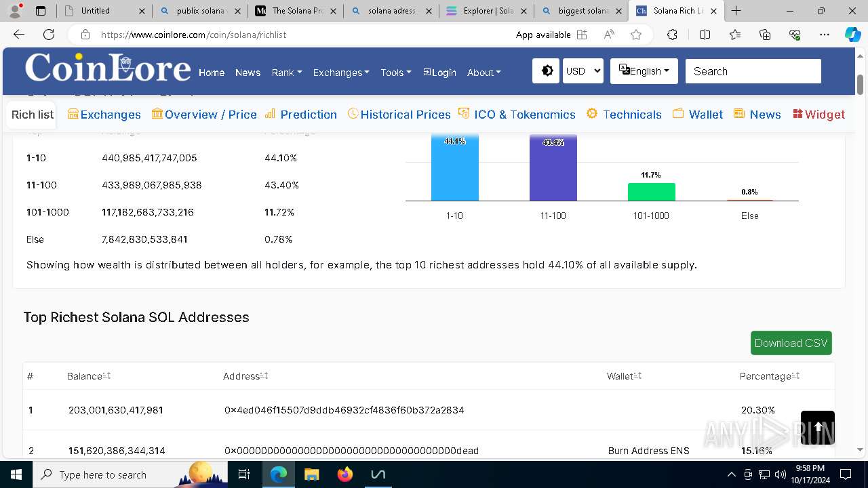Screen dimensions: 868x488
Task: Expand the Exchanges menu in navbar
Action: 341,73
